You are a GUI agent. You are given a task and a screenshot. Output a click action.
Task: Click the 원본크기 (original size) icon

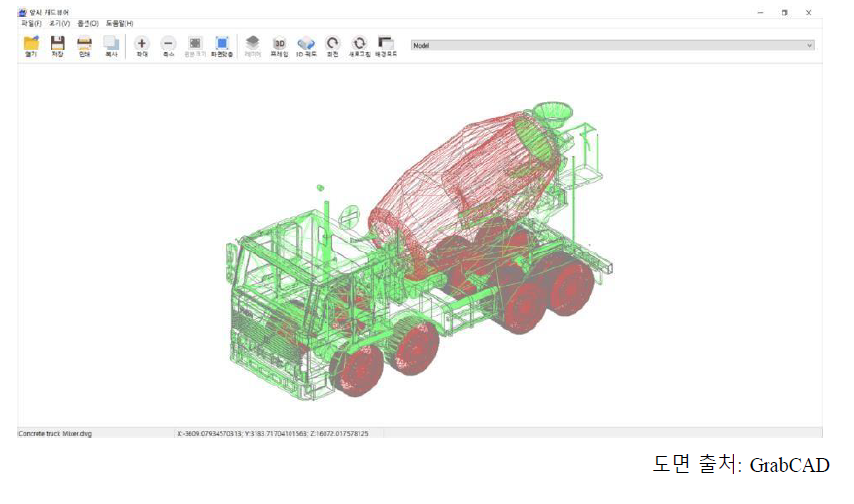(195, 43)
